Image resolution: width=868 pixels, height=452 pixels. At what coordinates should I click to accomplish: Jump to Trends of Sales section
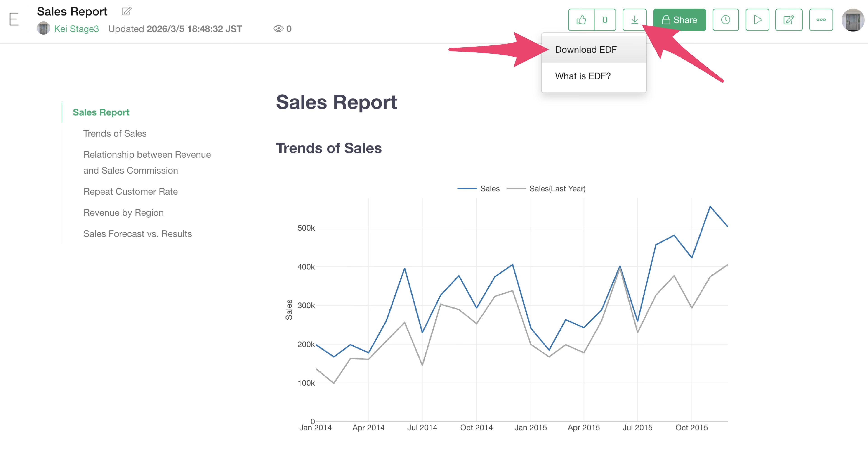coord(115,133)
